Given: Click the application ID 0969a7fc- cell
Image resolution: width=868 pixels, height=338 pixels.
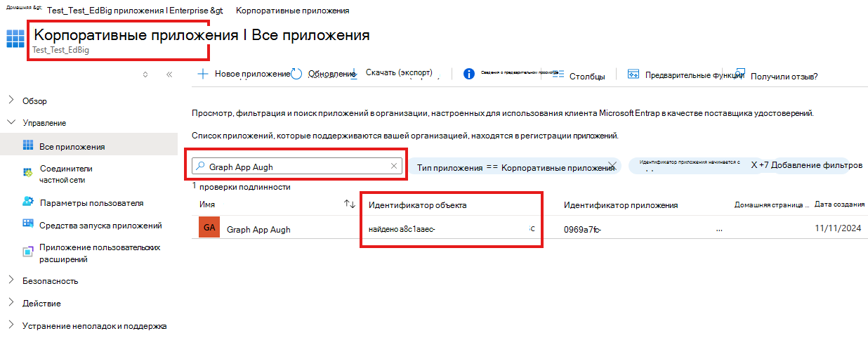Looking at the screenshot, I should click(x=583, y=229).
